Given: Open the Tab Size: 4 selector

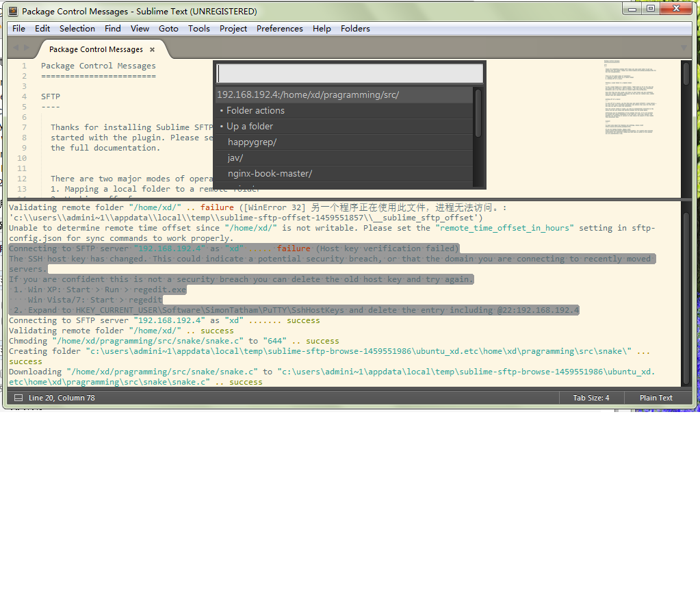Looking at the screenshot, I should [591, 398].
